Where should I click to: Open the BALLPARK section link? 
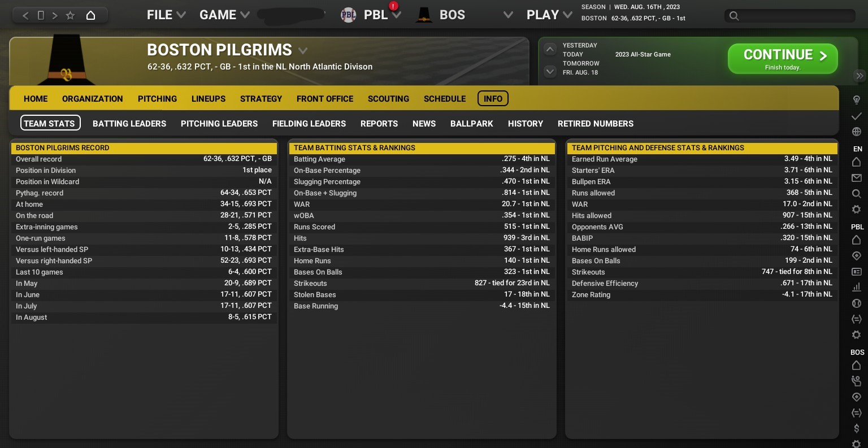coord(472,124)
